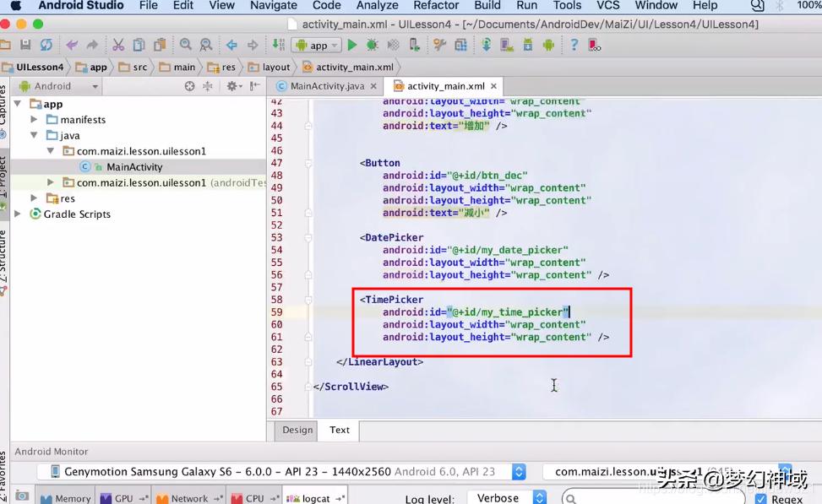
Task: Open project panel settings gear
Action: click(x=232, y=86)
